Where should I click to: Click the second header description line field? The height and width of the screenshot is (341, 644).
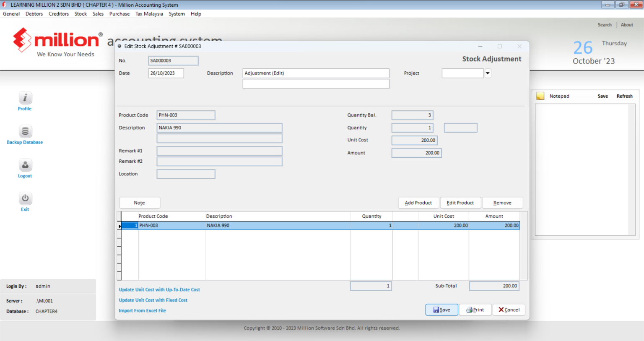click(316, 84)
